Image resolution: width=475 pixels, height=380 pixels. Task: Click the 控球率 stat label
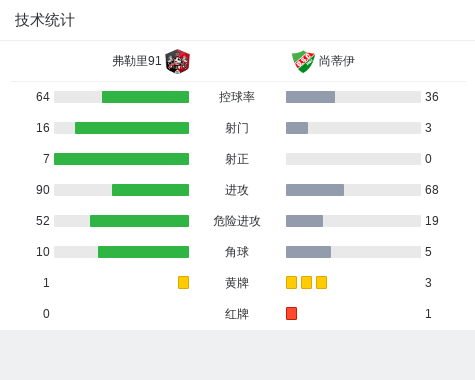(x=237, y=97)
